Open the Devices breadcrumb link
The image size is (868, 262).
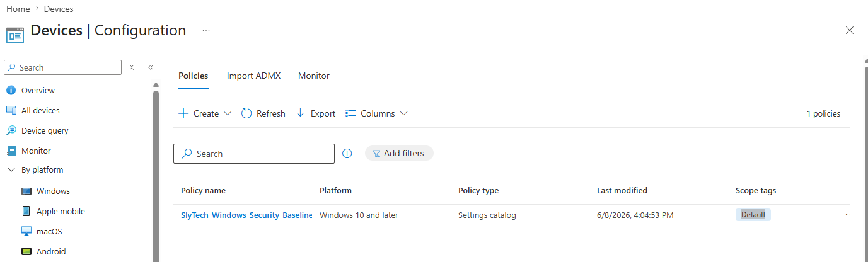[x=59, y=9]
